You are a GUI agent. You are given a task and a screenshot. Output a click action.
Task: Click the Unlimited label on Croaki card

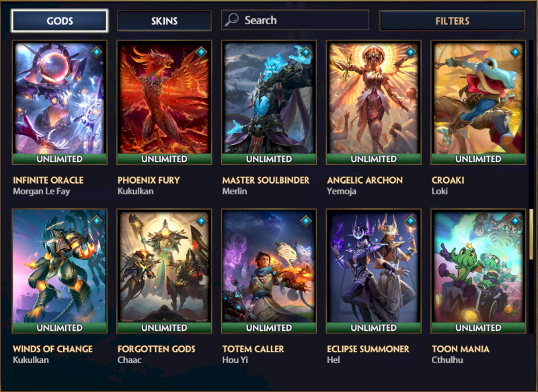click(x=478, y=159)
